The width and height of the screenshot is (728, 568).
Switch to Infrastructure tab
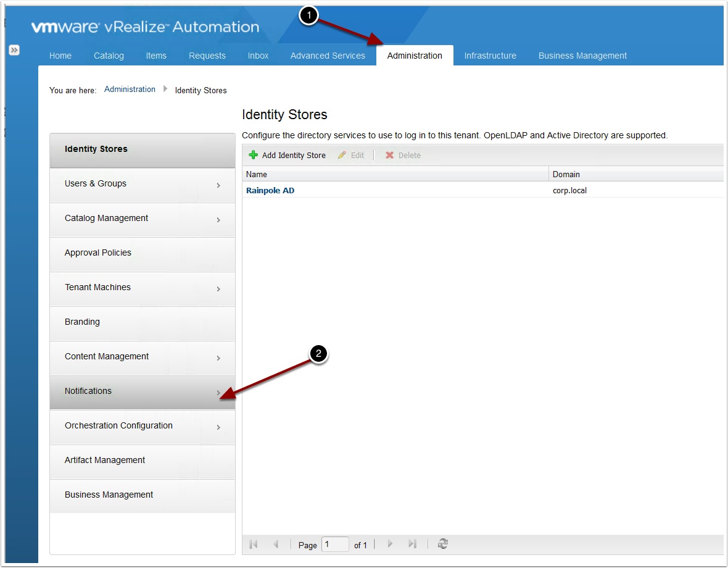[490, 56]
